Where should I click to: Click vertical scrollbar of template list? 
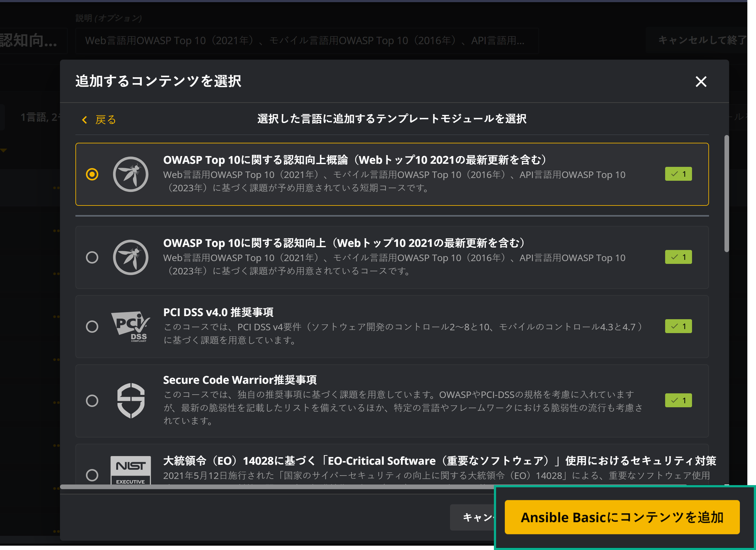pyautogui.click(x=726, y=193)
